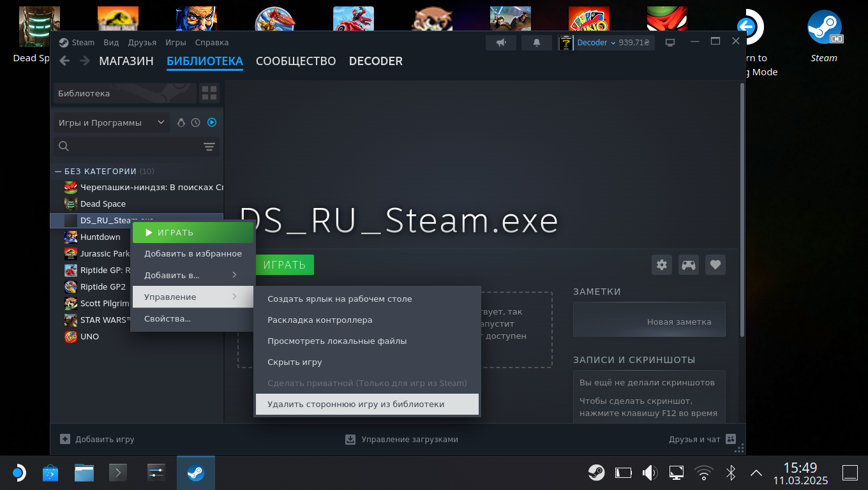868x490 pixels.
Task: Select Создать ярлык на рабочем столе
Action: click(367, 299)
